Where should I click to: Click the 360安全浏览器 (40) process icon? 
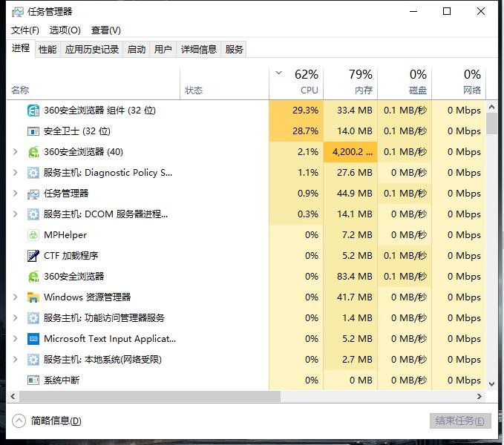tap(33, 152)
